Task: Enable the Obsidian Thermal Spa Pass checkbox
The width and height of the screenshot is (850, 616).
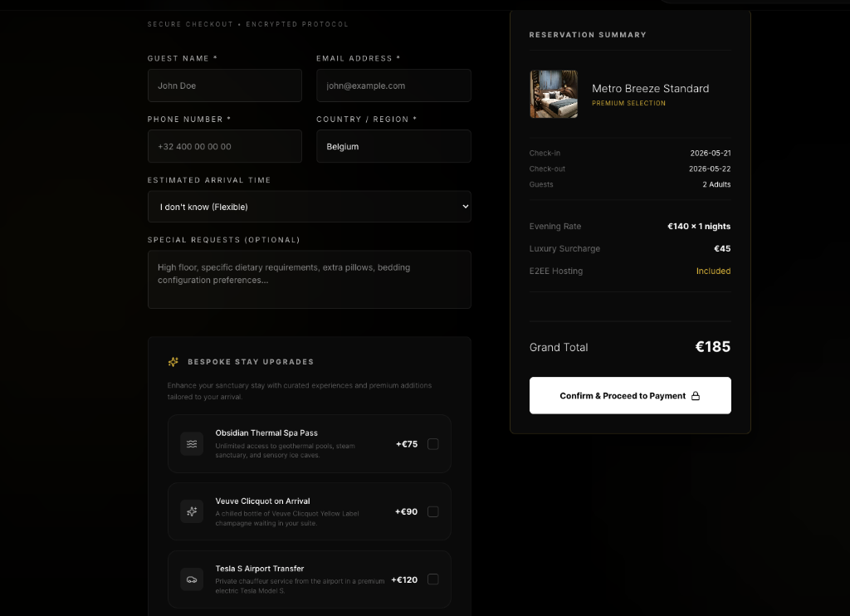Action: point(433,444)
